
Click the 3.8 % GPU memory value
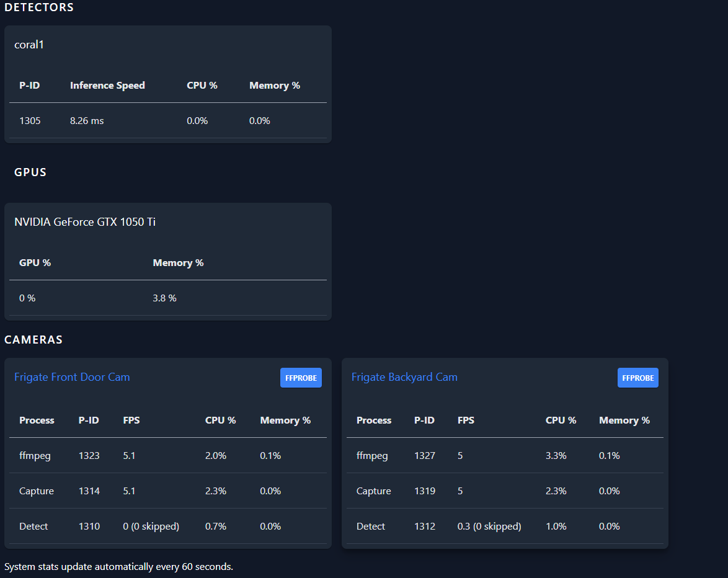[x=164, y=298]
